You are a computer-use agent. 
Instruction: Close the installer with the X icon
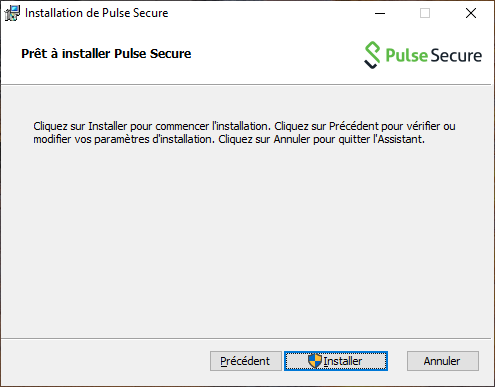click(471, 13)
